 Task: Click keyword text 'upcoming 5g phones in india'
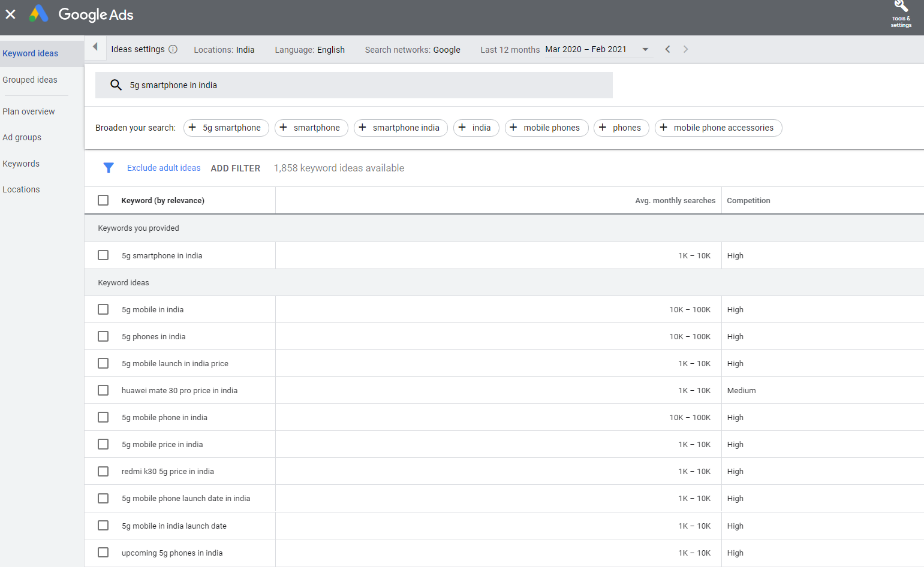click(172, 553)
